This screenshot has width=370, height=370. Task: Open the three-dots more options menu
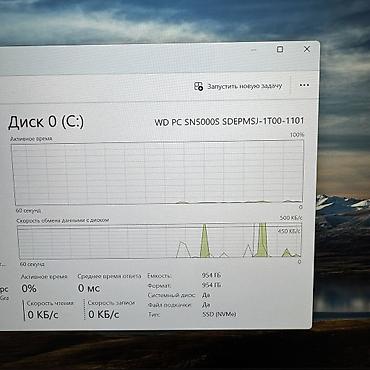[304, 85]
